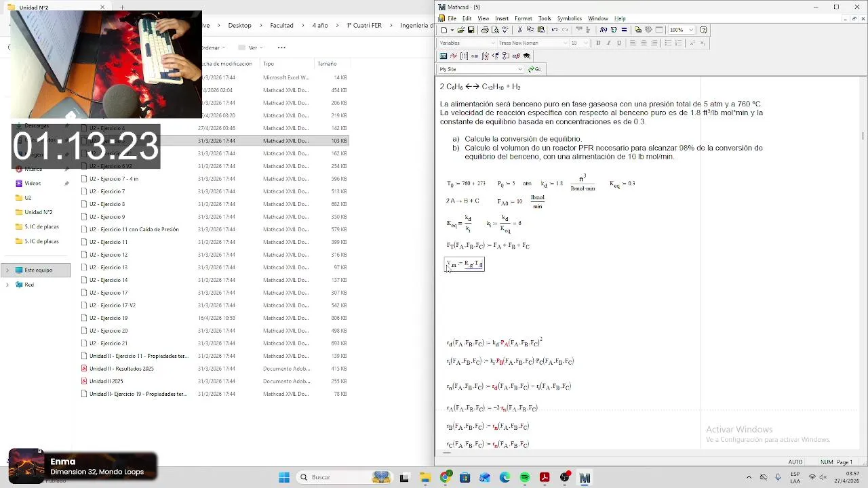The height and width of the screenshot is (488, 868).
Task: Toggle numbered list
Action: [678, 43]
